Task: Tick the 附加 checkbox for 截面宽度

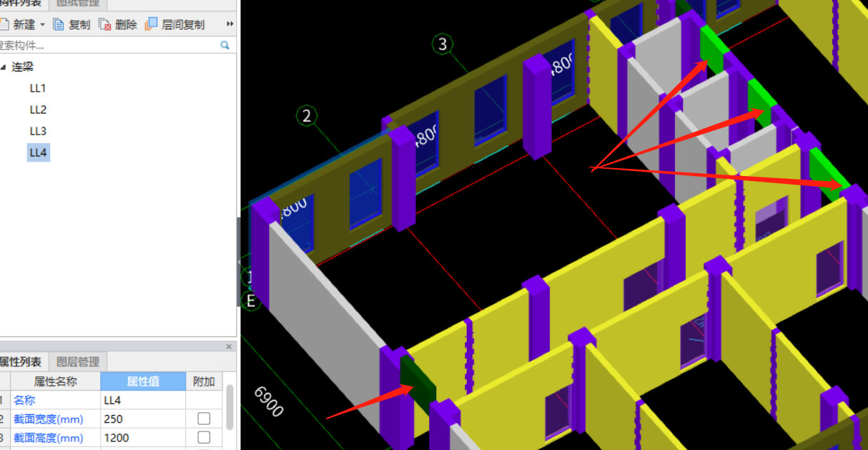Action: coord(204,419)
